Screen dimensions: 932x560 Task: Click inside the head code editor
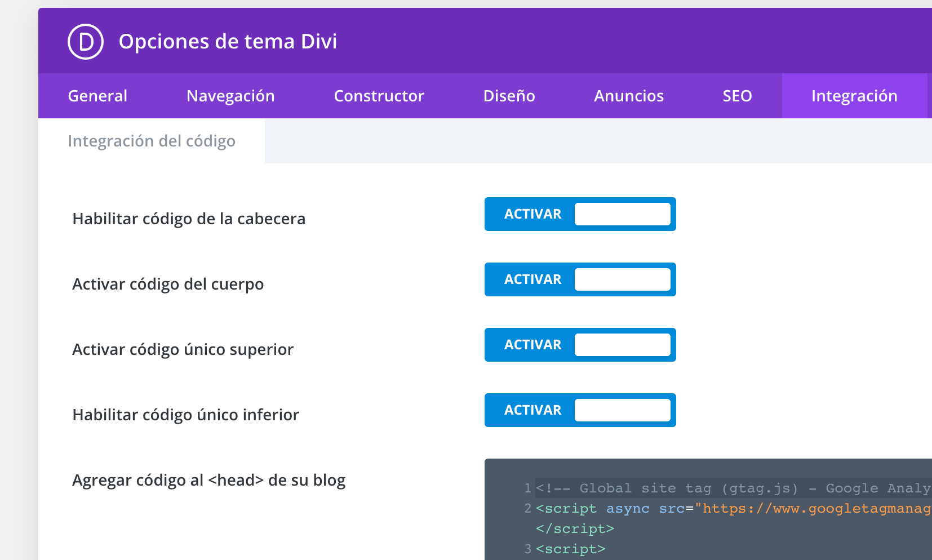[708, 509]
